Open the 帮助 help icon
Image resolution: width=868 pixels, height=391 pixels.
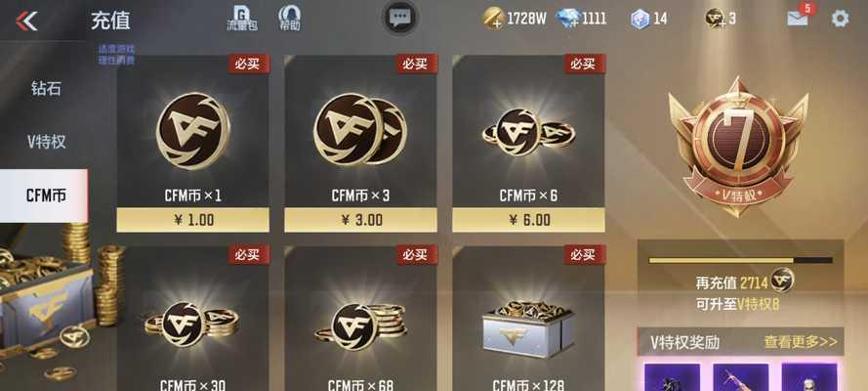point(290,18)
